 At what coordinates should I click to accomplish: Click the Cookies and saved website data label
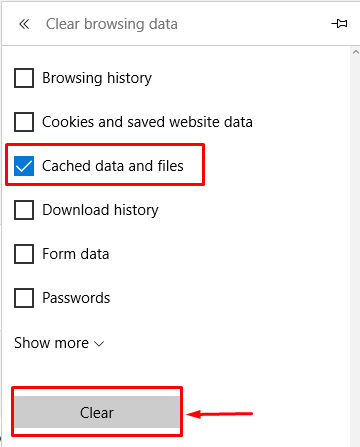tap(147, 122)
